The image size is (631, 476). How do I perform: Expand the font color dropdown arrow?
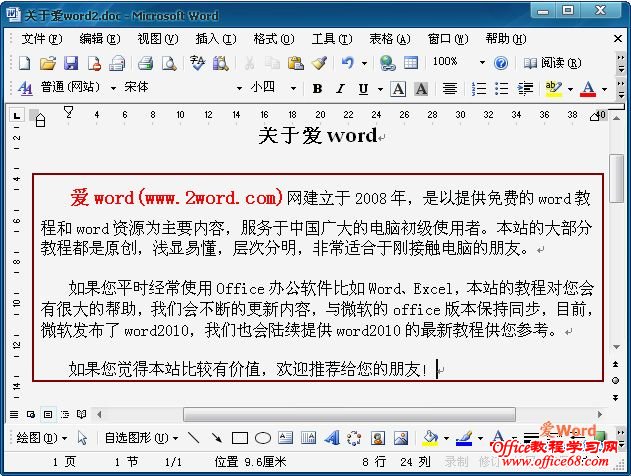click(x=604, y=89)
